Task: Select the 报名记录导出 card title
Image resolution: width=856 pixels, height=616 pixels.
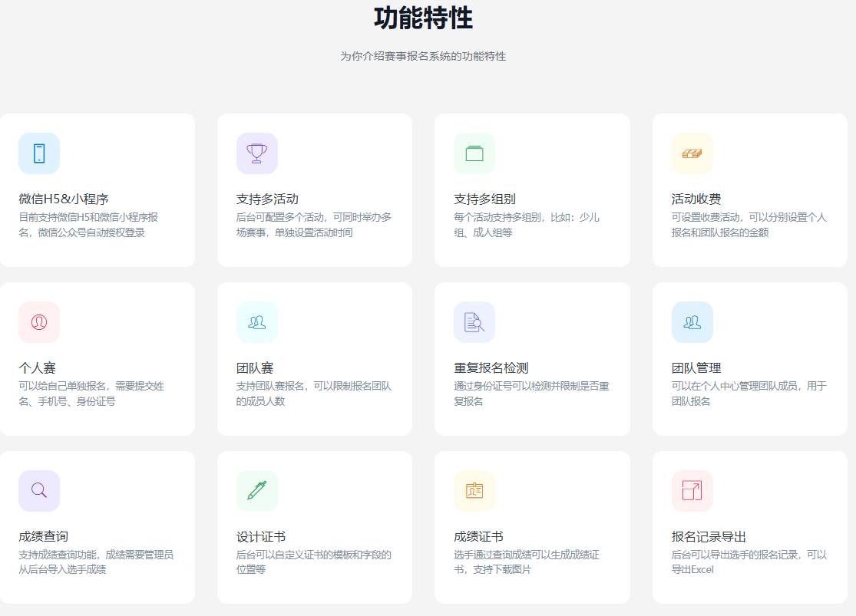Action: 709,536
